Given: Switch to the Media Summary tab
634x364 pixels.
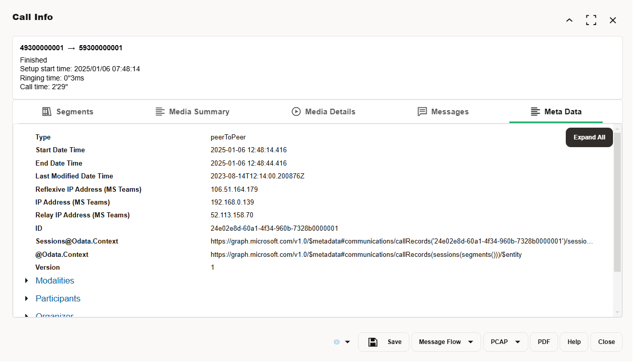Looking at the screenshot, I should [192, 111].
